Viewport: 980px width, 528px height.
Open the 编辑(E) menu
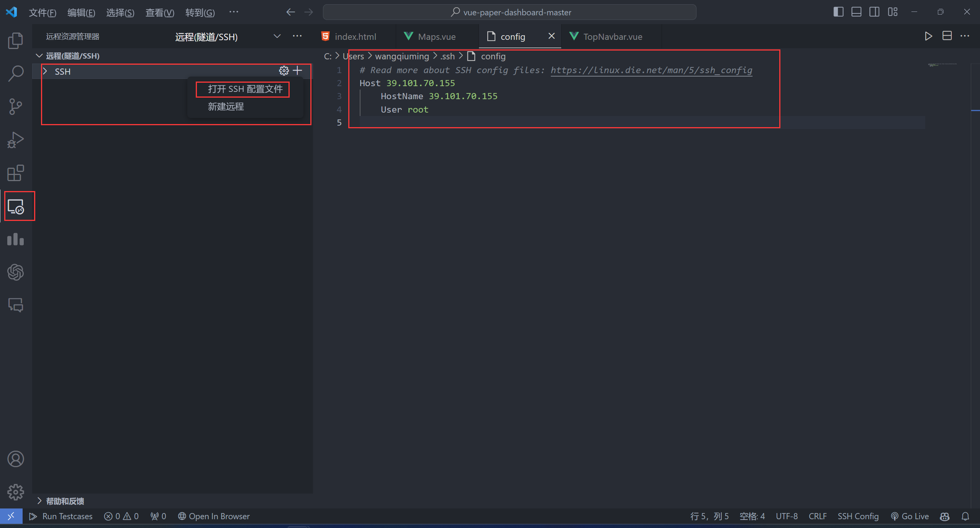tap(81, 13)
